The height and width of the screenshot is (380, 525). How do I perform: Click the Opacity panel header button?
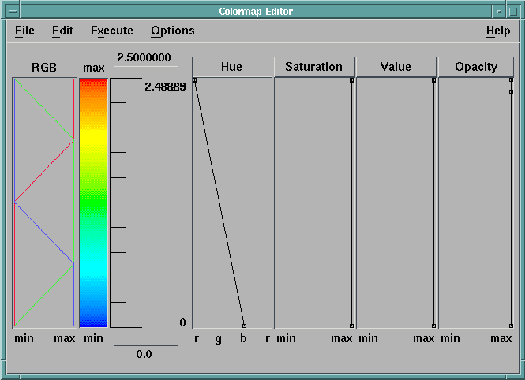click(x=476, y=67)
